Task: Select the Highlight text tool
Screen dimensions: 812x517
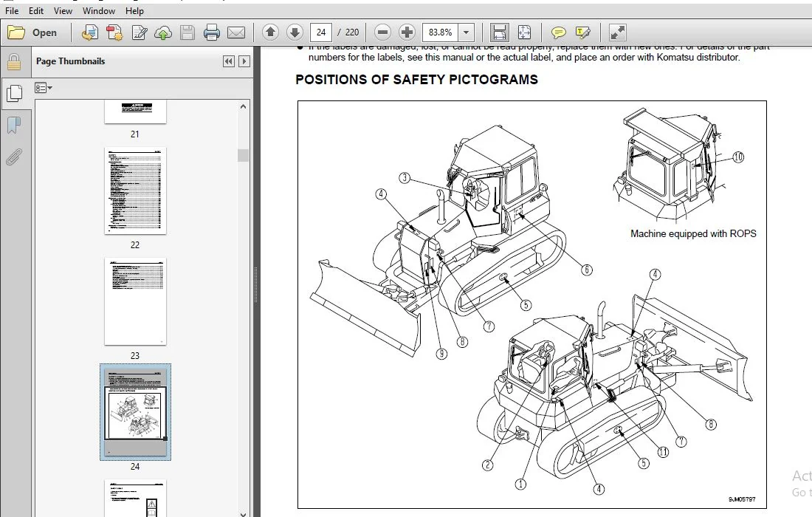Action: [582, 32]
